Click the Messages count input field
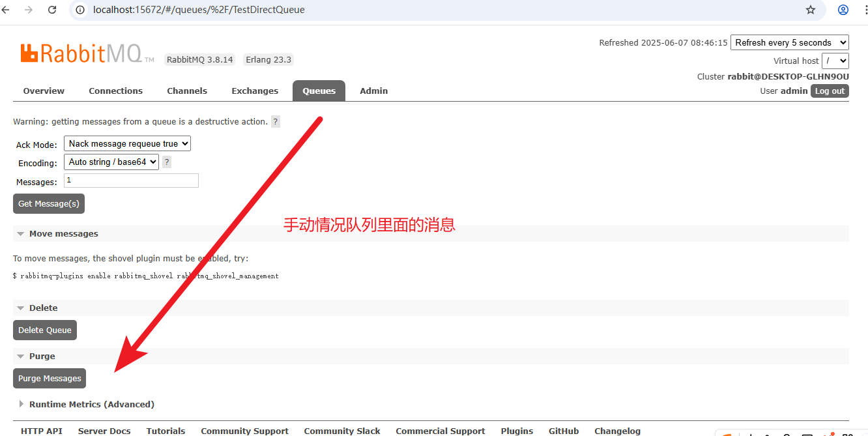The image size is (868, 436). click(x=131, y=181)
